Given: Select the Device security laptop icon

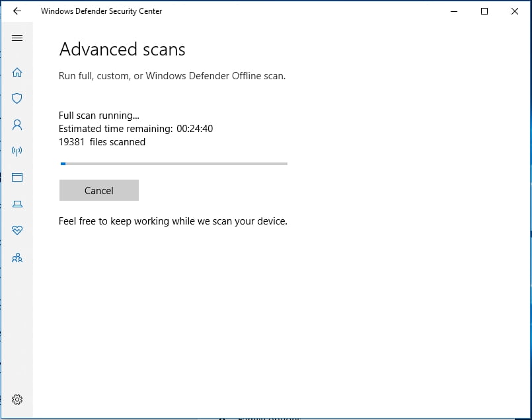Looking at the screenshot, I should (x=17, y=203).
